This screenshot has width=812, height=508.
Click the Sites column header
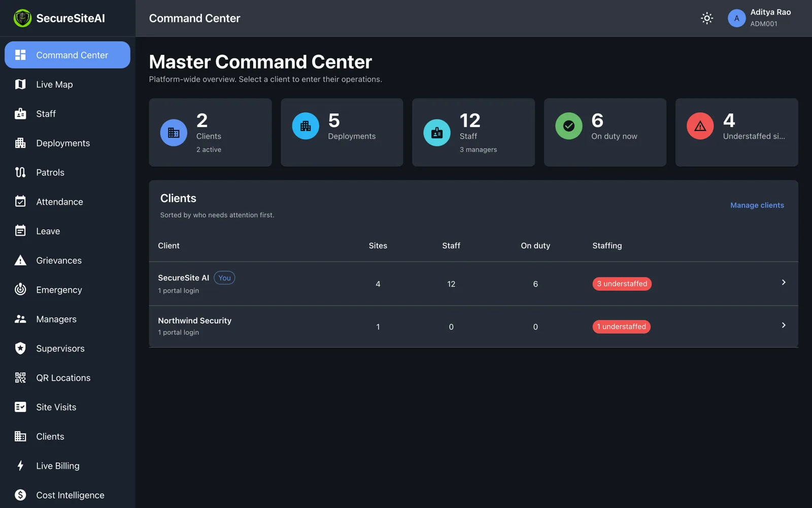[378, 246]
